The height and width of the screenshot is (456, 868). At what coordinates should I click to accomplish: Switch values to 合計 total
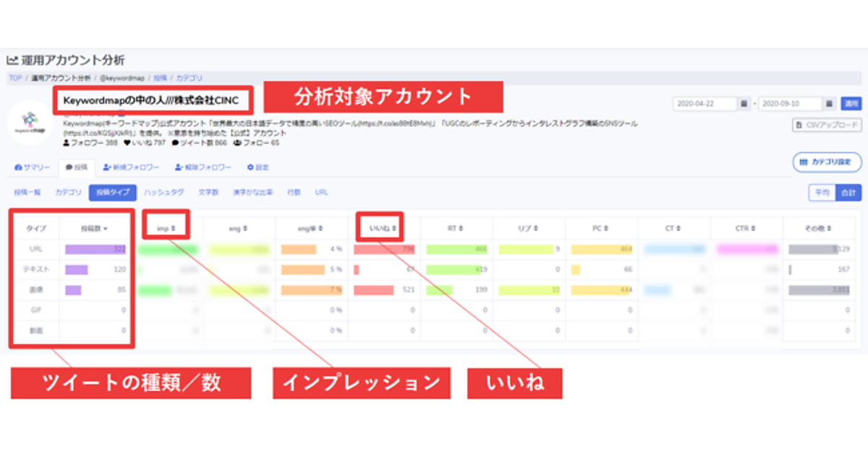(x=848, y=193)
